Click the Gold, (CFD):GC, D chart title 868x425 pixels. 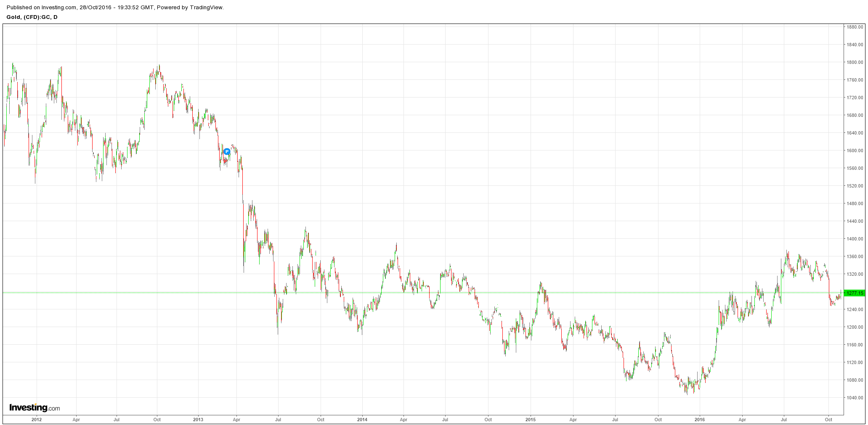[x=32, y=17]
